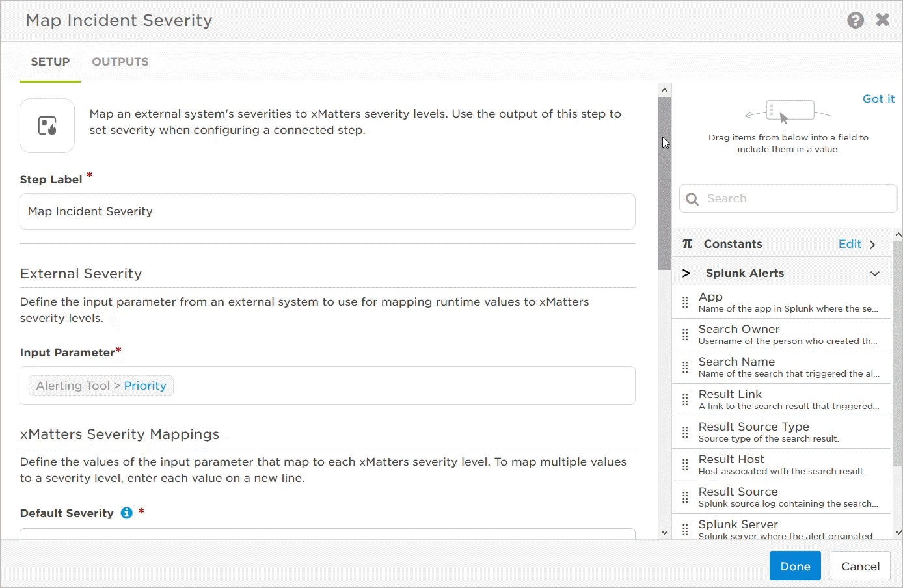The height and width of the screenshot is (588, 903).
Task: Select the Result Host item
Action: (782, 464)
